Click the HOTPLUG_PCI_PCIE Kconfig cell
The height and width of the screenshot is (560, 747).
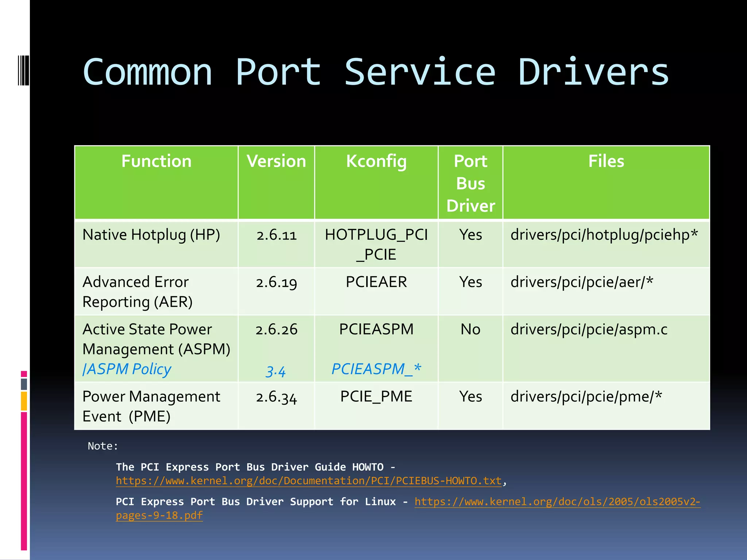[x=376, y=244]
